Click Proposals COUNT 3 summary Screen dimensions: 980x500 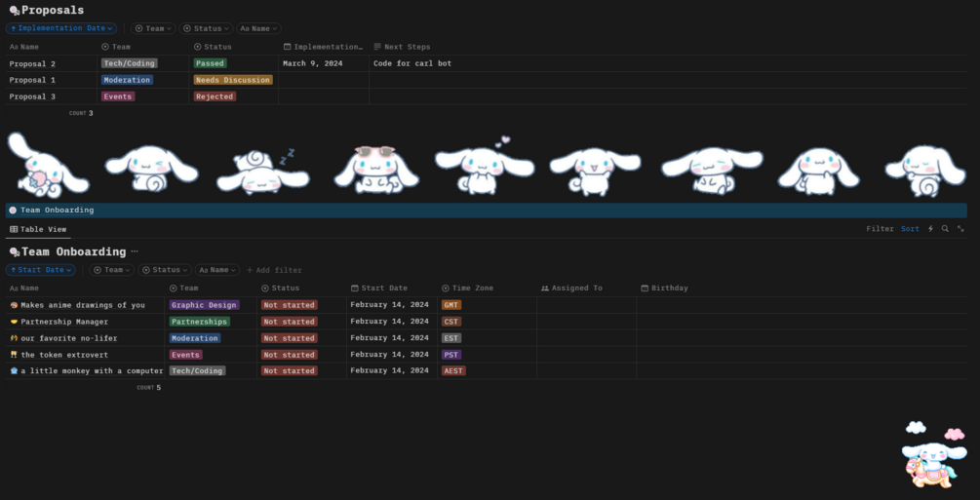(x=81, y=113)
